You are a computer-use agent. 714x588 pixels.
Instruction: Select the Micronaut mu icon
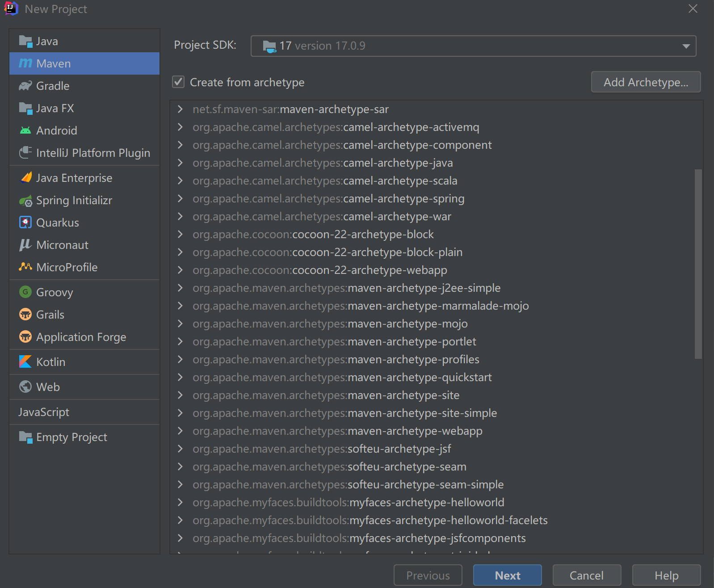click(25, 245)
